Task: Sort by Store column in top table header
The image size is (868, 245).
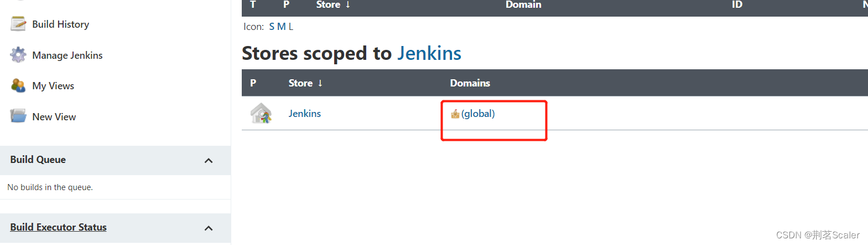Action: (333, 4)
